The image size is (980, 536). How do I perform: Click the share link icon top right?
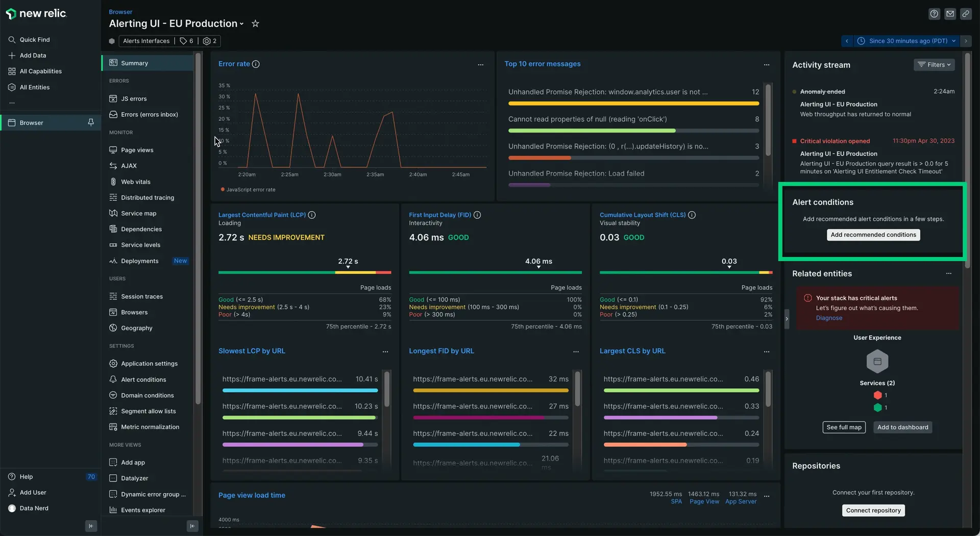tap(966, 14)
